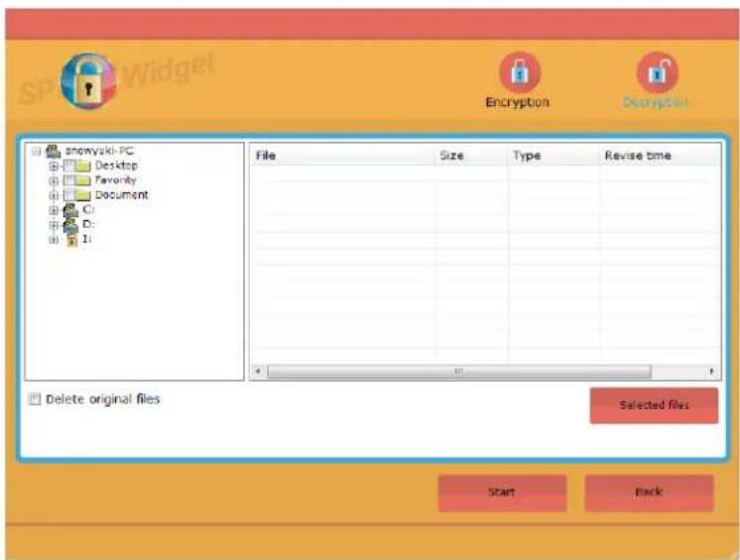740x560 pixels.
Task: Expand the Document tree node
Action: 54,195
